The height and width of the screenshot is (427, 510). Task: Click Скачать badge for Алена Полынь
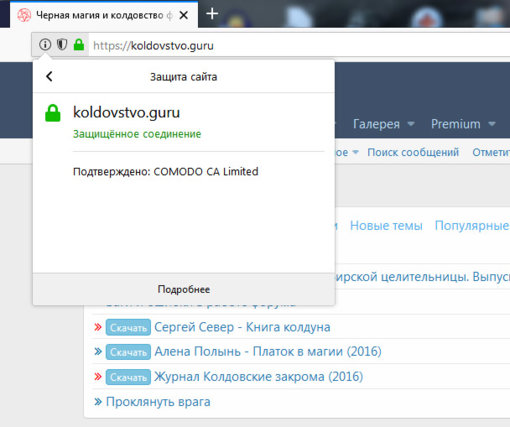(x=128, y=352)
